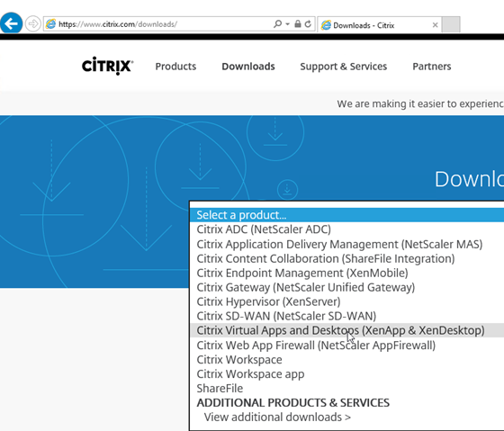Click the Internet Explorer page icon in address bar
Screen dimensions: 504x431
(50, 24)
